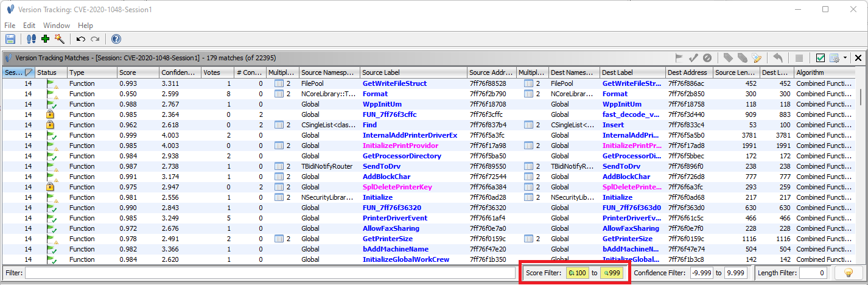868x285 pixels.
Task: Click status flag icon in WppInitUm row
Action: 52,104
